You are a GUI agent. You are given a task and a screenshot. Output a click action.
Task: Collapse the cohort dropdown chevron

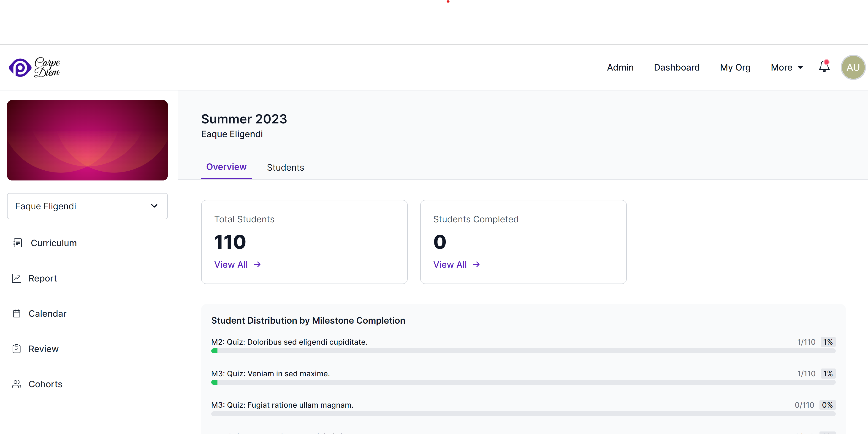point(154,206)
